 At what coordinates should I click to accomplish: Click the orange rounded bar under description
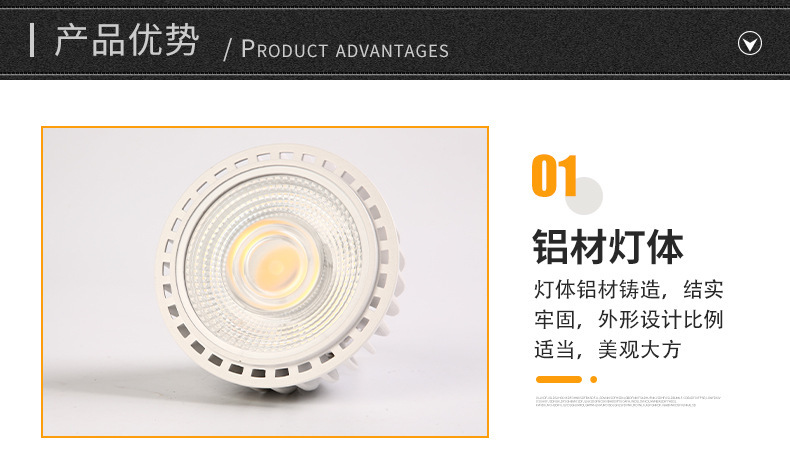[x=559, y=379]
